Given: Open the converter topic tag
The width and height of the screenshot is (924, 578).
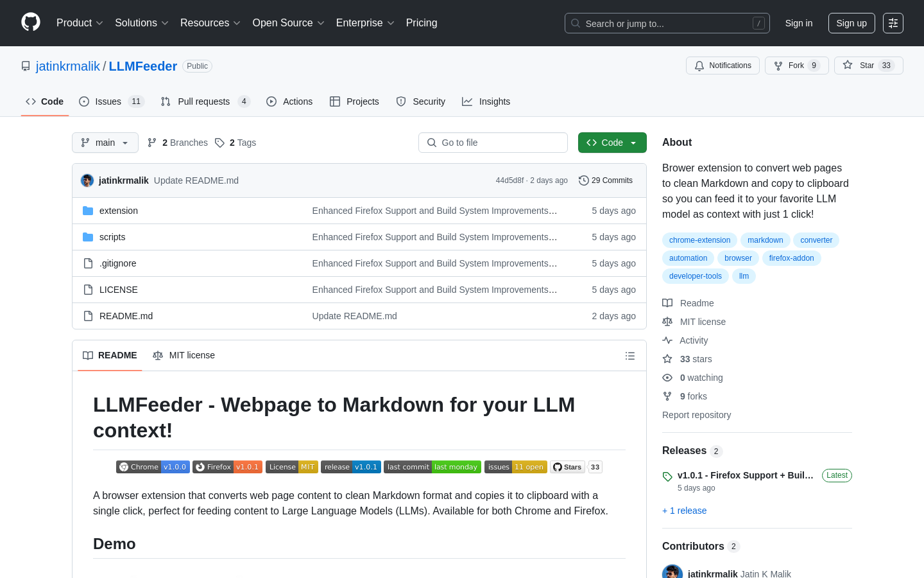Looking at the screenshot, I should pos(816,240).
